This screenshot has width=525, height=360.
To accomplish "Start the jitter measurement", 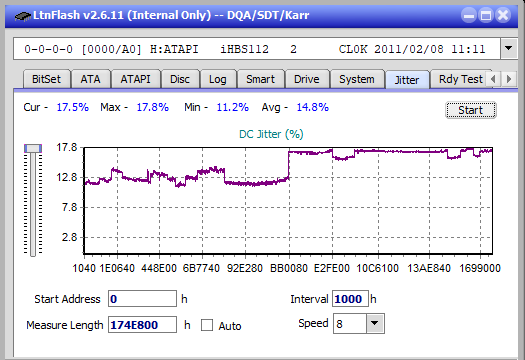I will (x=471, y=110).
